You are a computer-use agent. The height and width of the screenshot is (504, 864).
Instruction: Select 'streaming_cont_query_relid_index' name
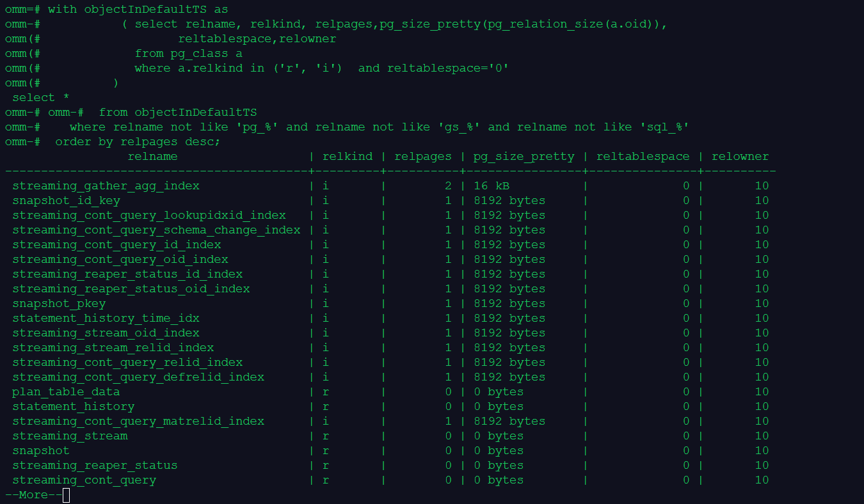(127, 362)
